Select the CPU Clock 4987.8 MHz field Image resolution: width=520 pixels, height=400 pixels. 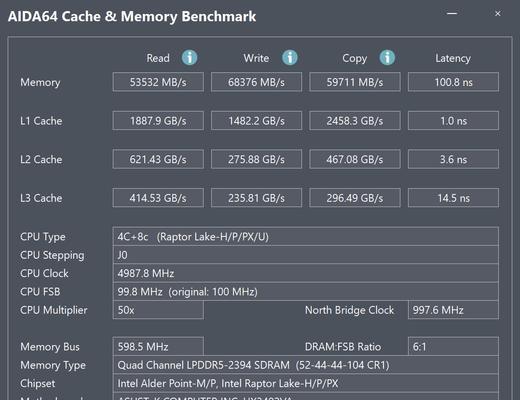[x=306, y=273]
